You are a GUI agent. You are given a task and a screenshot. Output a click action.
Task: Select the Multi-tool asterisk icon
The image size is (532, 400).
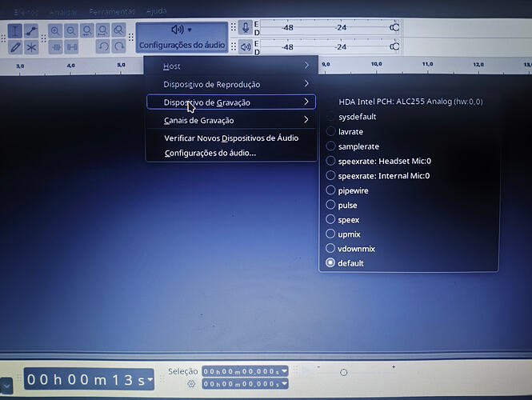32,47
